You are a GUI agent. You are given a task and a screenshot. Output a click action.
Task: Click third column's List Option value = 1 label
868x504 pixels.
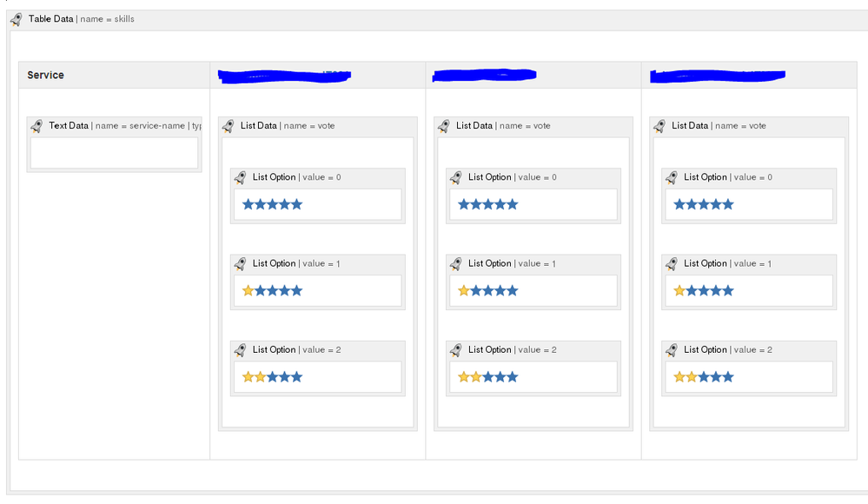[728, 263]
